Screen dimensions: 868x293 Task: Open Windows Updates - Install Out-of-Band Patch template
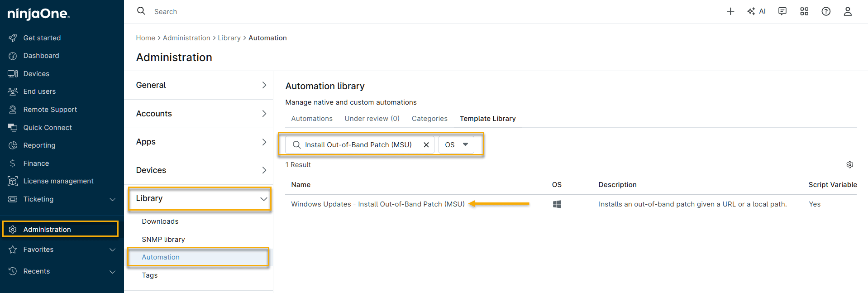(x=378, y=204)
